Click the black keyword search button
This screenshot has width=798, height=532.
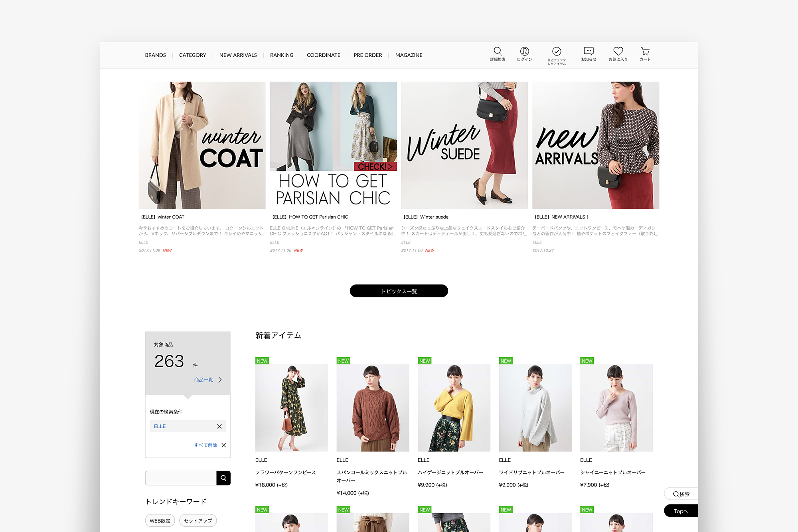point(223,478)
